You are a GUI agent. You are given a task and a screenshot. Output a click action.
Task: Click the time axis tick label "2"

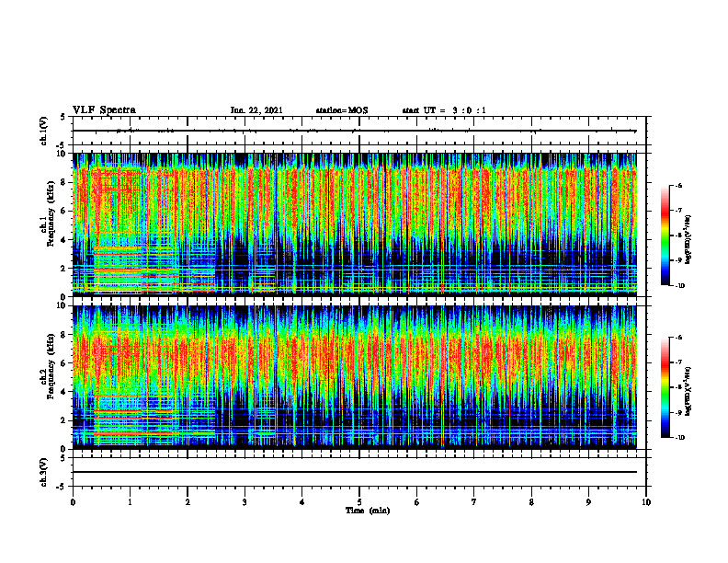point(188,502)
